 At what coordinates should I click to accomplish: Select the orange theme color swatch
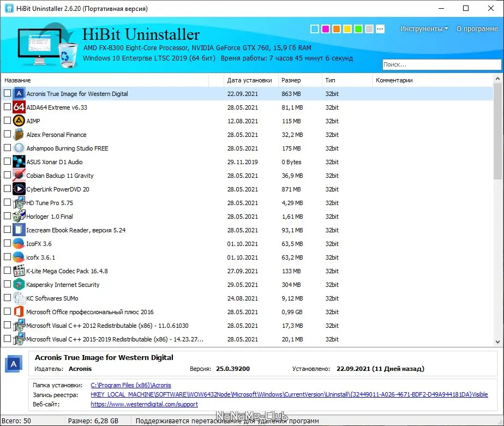coord(337,29)
